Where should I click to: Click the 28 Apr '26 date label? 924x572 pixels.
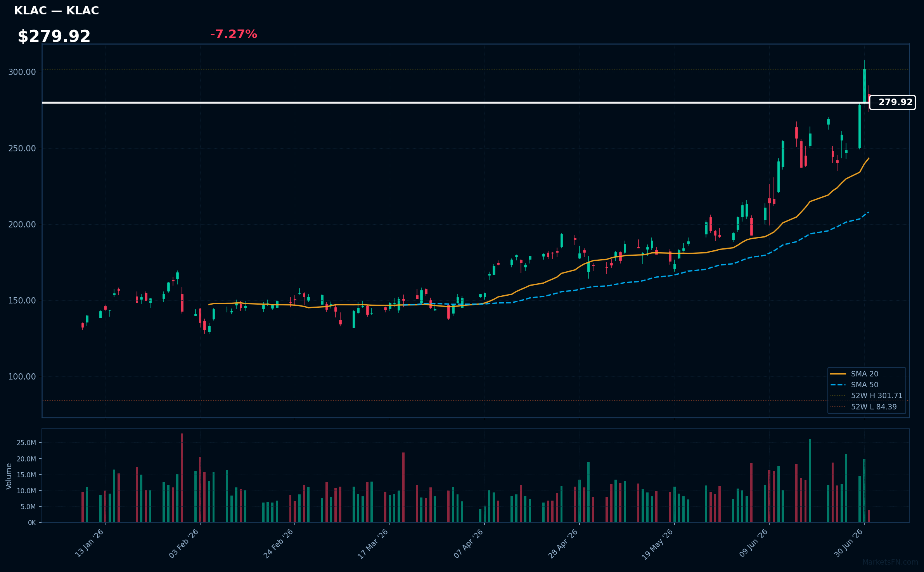point(563,543)
